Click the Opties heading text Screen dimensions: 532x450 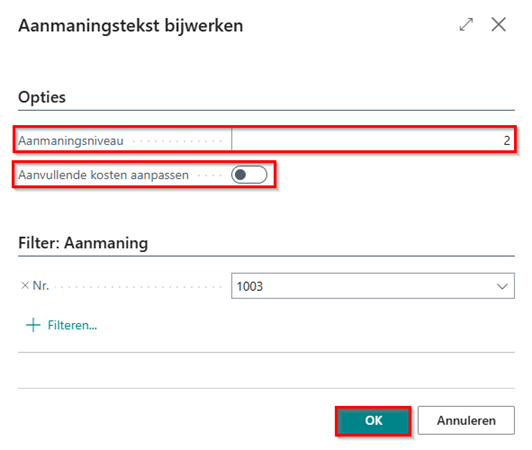42,97
